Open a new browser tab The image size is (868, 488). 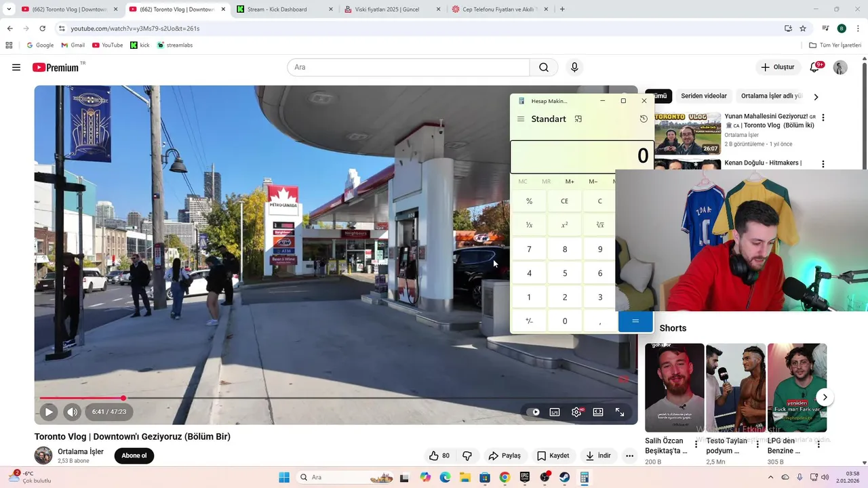(562, 9)
